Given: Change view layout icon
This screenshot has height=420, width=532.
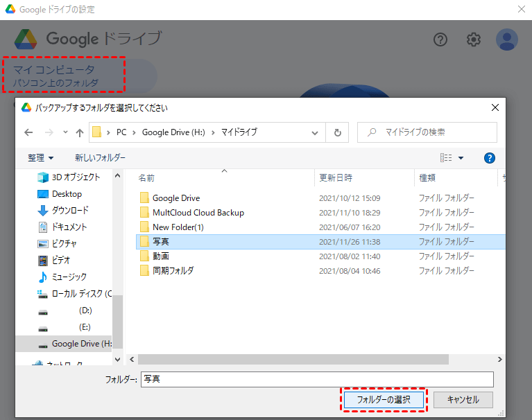Looking at the screenshot, I should 446,157.
